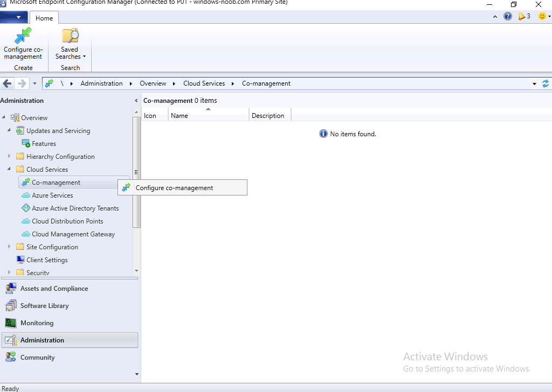Sort by the Description column header
Viewport: 552px width, 392px height.
point(270,115)
